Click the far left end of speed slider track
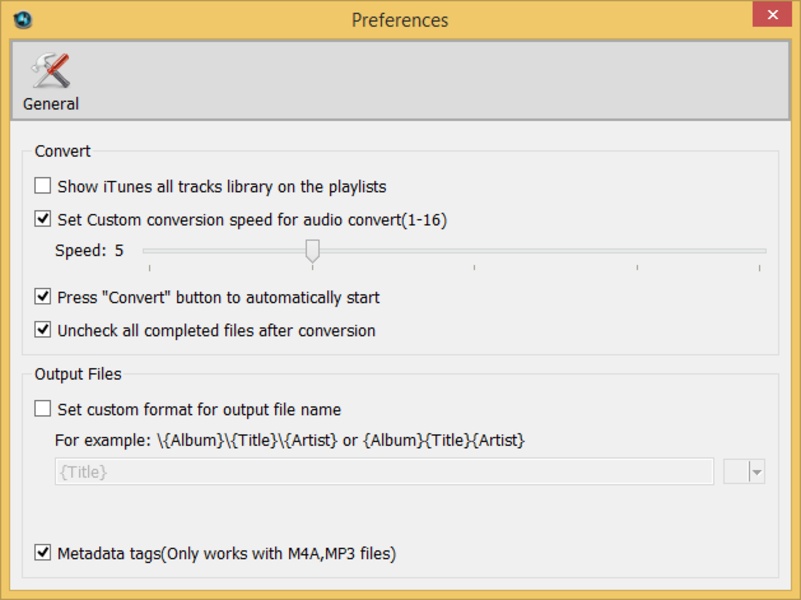 (146, 251)
